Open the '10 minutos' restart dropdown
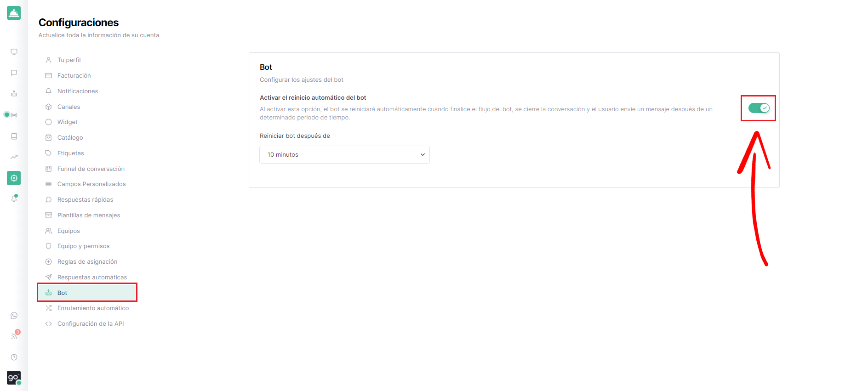The height and width of the screenshot is (391, 868). tap(344, 154)
